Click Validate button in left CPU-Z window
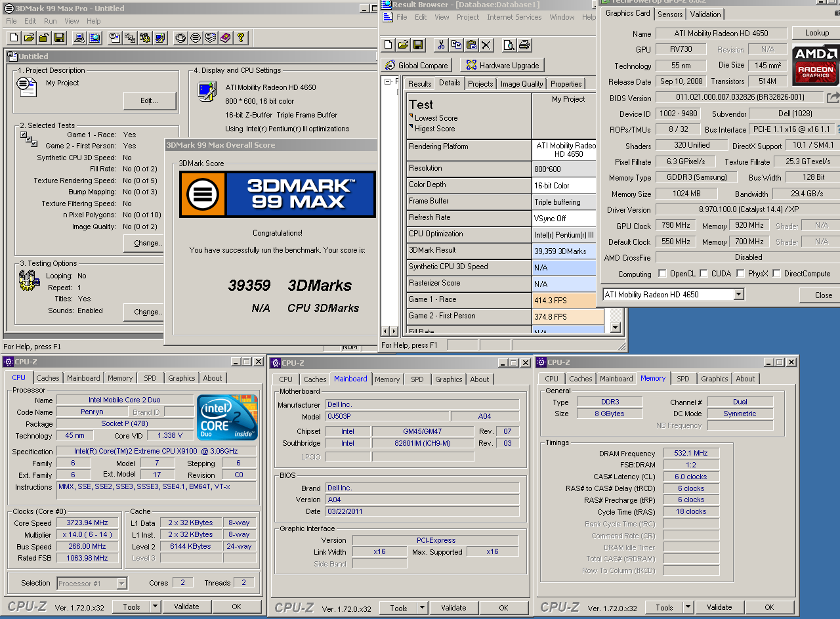 [186, 607]
